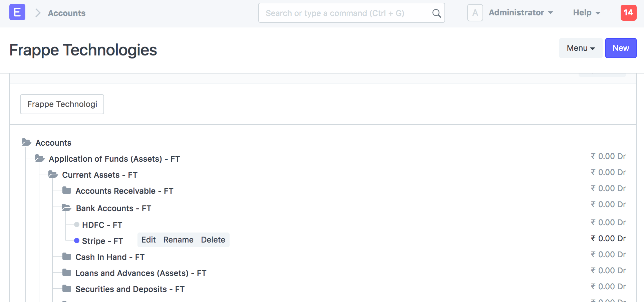The height and width of the screenshot is (302, 644).
Task: Focus the search command input field
Action: (x=345, y=13)
